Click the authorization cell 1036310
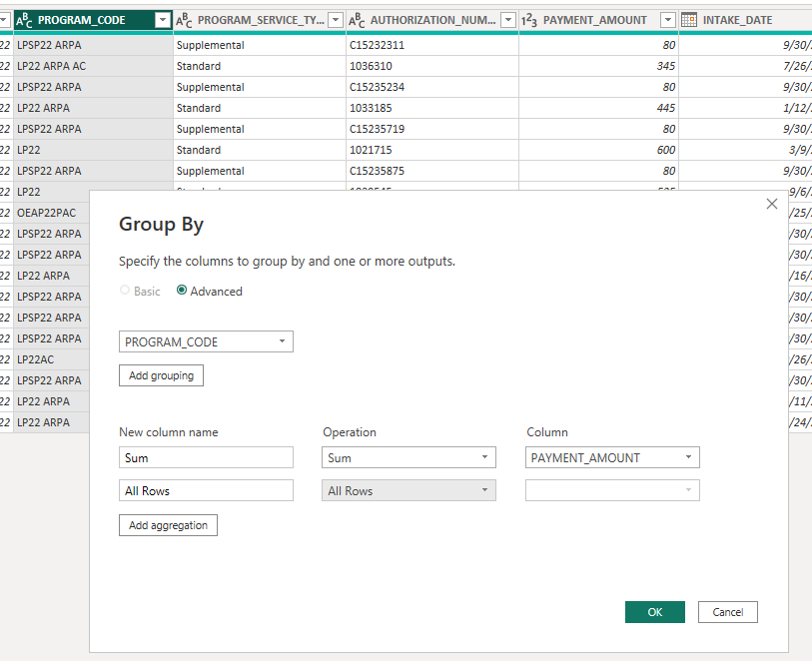 click(432, 66)
